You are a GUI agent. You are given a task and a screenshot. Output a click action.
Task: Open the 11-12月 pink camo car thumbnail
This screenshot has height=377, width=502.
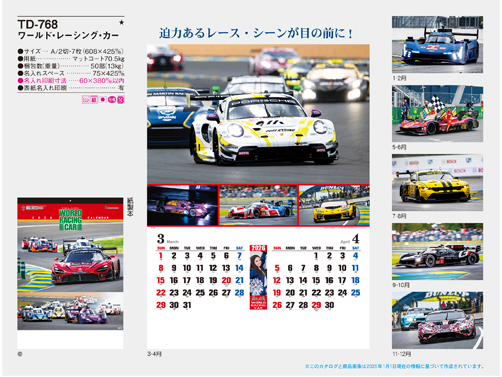437,320
